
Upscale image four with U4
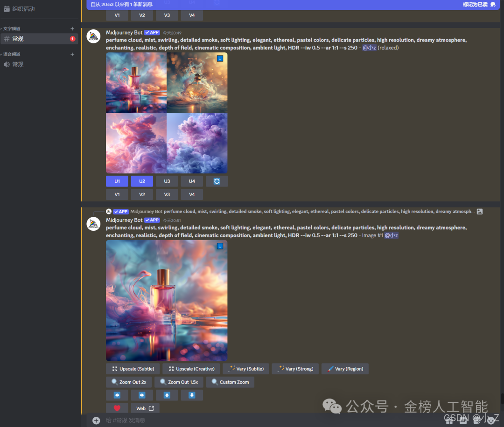click(x=192, y=181)
